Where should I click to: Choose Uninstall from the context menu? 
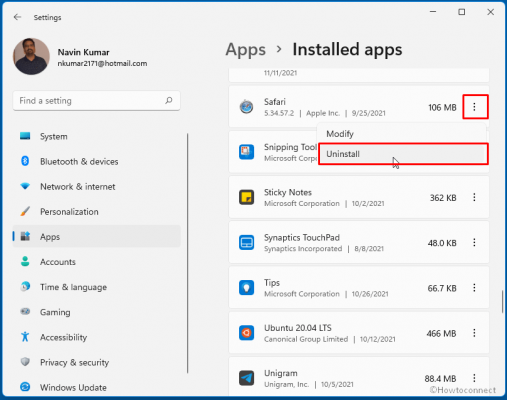coord(403,154)
